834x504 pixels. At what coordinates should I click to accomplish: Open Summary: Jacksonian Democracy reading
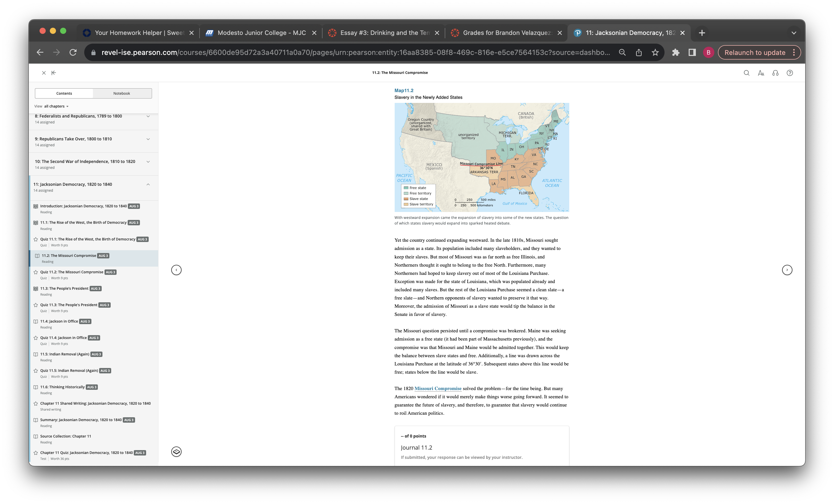pyautogui.click(x=81, y=420)
